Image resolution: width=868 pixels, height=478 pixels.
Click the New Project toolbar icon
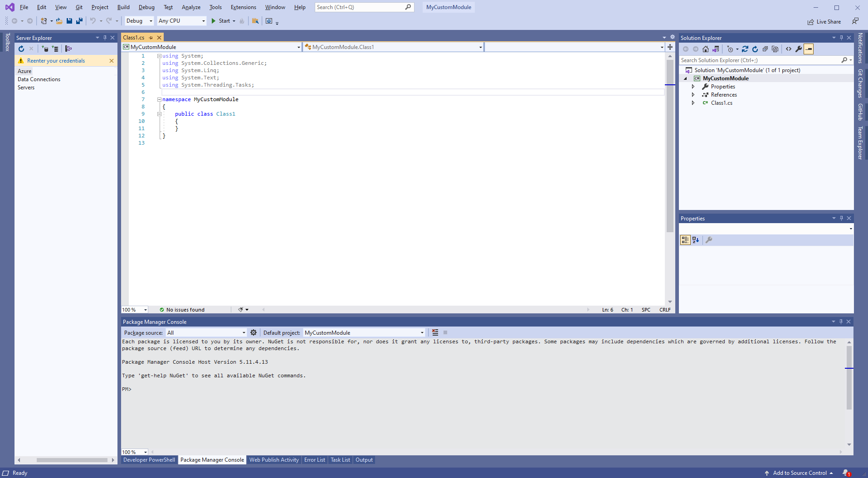(44, 21)
